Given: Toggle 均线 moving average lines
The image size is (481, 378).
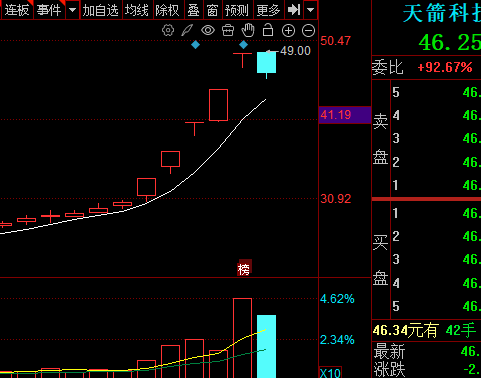Looking at the screenshot, I should [x=137, y=10].
